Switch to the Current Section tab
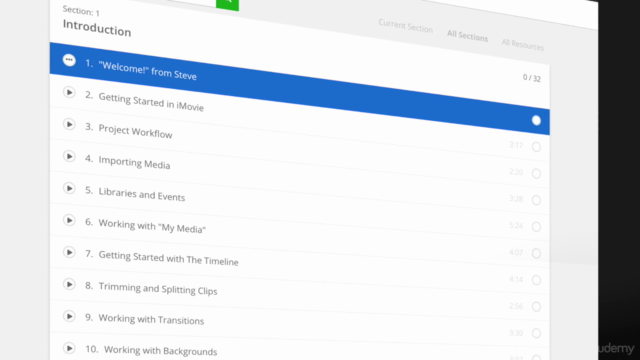640x360 pixels. [405, 26]
